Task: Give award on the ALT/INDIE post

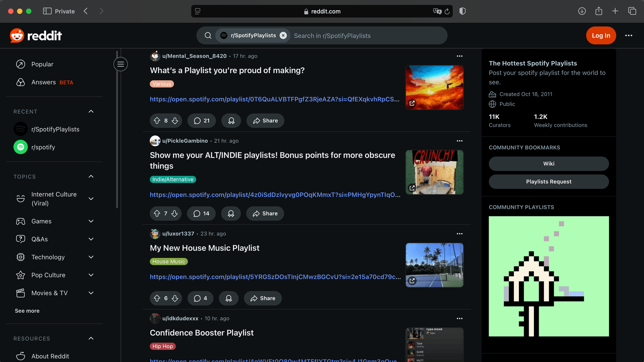Action: [231, 214]
